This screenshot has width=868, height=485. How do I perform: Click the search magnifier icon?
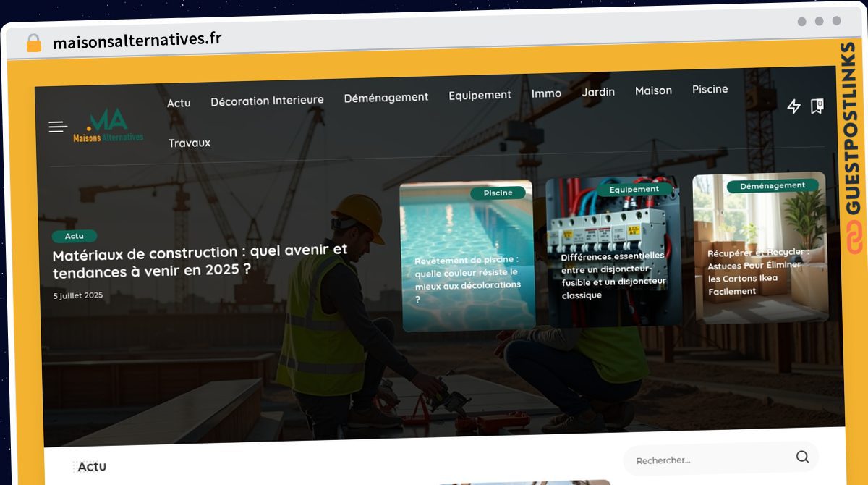click(x=802, y=457)
